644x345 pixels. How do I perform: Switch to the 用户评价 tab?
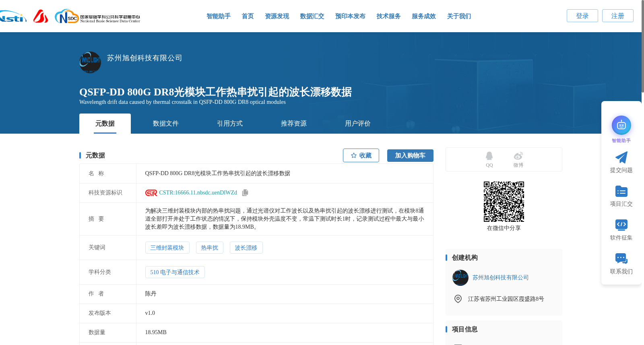pos(358,124)
